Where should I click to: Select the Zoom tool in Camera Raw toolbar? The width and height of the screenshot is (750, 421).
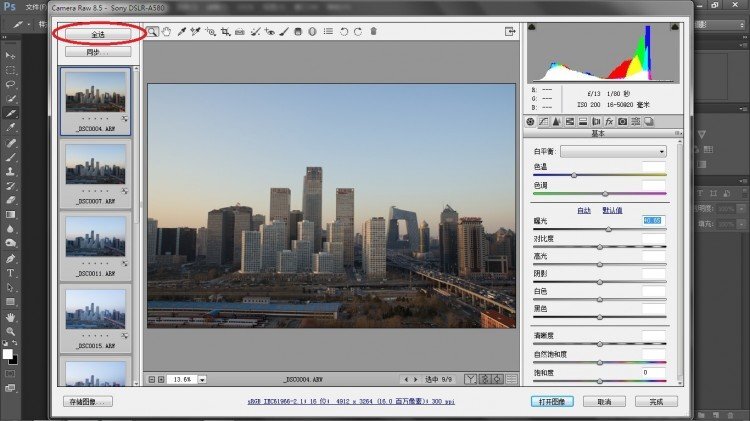[x=153, y=32]
